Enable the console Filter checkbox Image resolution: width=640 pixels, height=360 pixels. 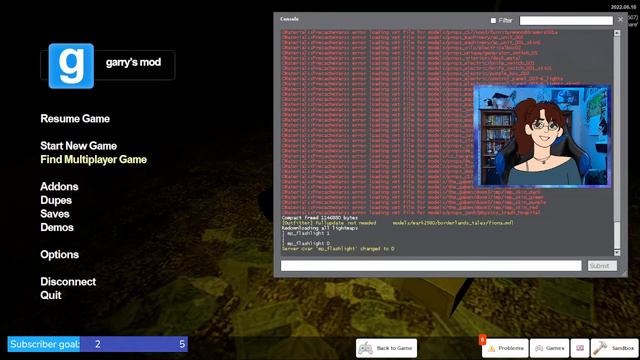493,20
